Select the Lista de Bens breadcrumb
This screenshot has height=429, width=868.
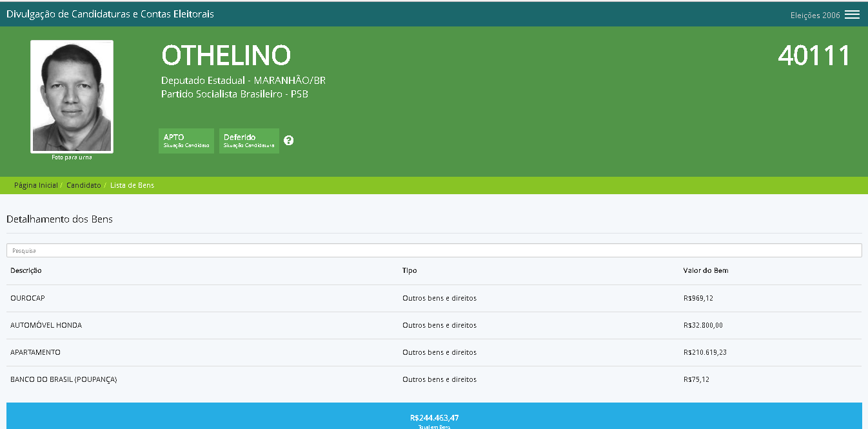coord(132,185)
